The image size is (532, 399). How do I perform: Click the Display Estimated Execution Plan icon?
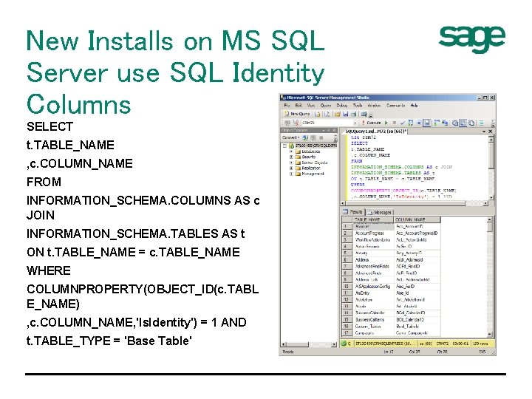pos(411,123)
